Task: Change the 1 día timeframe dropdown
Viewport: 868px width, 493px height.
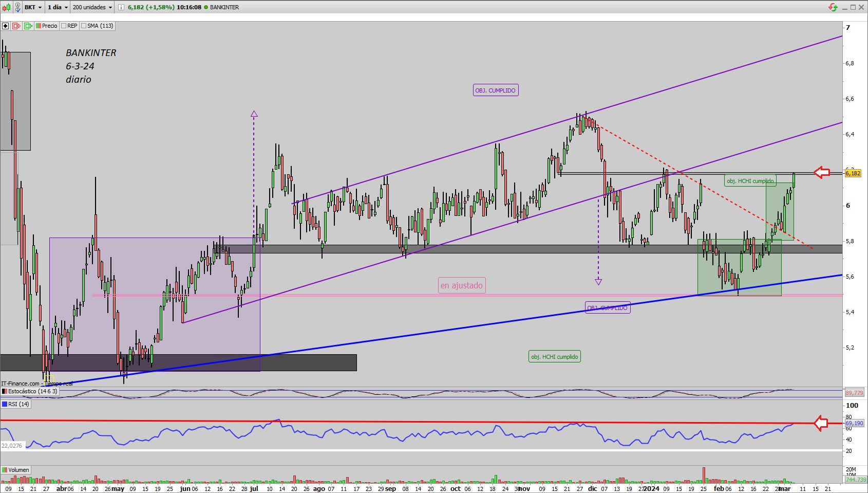Action: click(x=58, y=7)
